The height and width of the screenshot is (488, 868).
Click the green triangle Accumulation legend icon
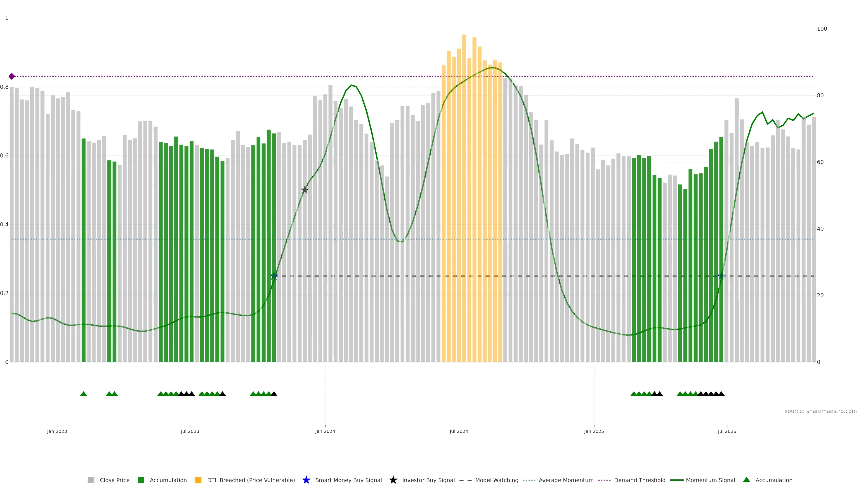tap(746, 480)
